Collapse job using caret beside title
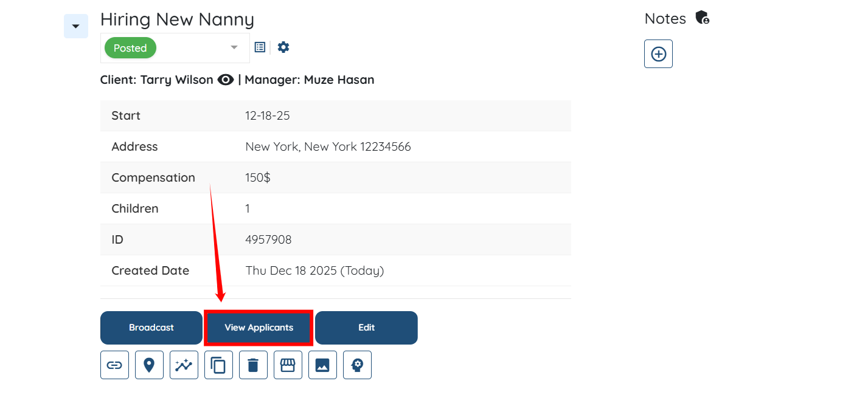 tap(76, 26)
